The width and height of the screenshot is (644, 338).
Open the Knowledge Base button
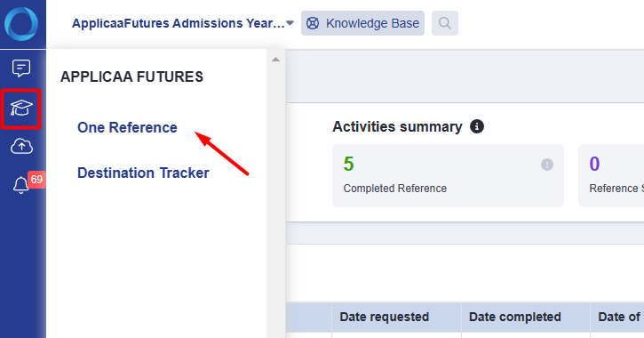click(x=362, y=23)
